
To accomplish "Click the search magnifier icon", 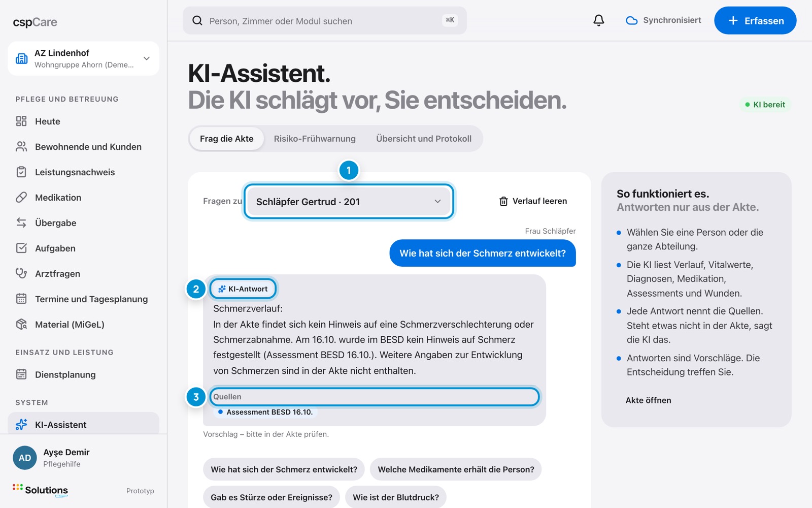I will pyautogui.click(x=197, y=20).
